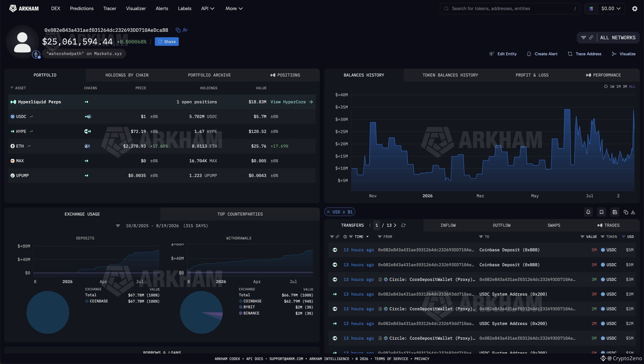This screenshot has height=364, width=644.
Task: Open the TO column filter
Action: 481,237
